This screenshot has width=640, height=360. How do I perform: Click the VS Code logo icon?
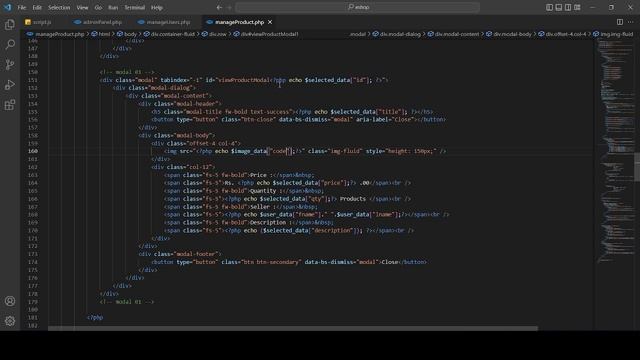7,7
